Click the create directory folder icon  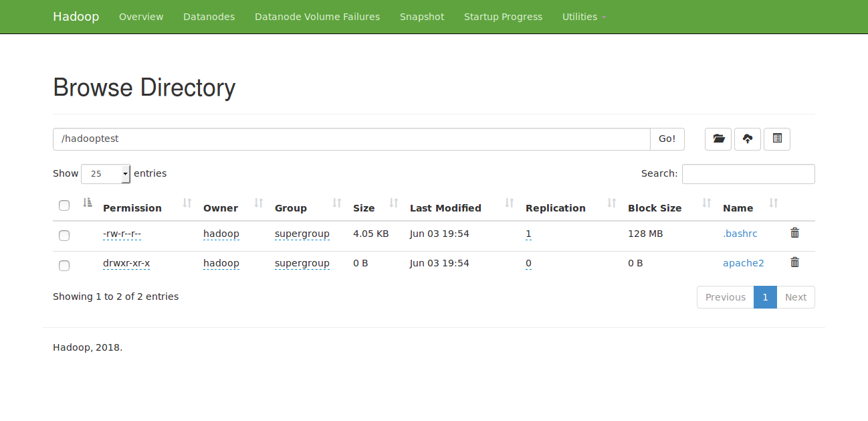click(x=718, y=139)
